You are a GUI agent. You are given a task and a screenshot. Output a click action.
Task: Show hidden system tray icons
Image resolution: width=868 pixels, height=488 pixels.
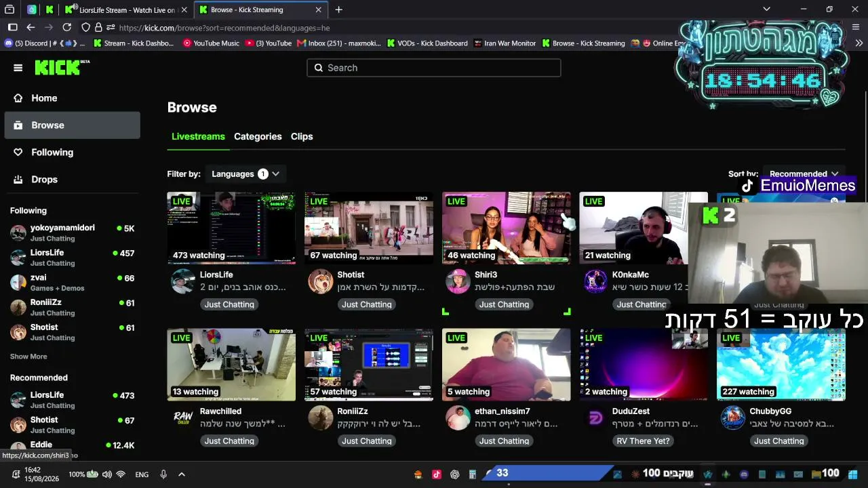[x=182, y=474]
